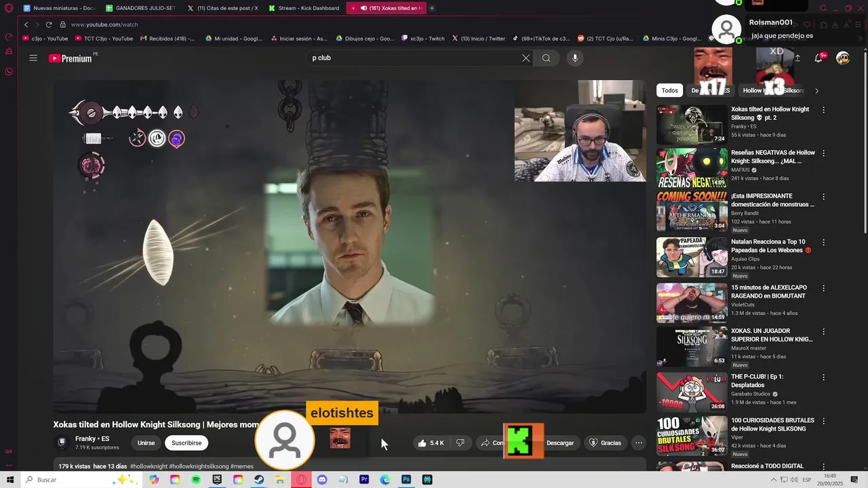Open the Franky - ES channel avatar
This screenshot has height=488, width=868.
pos(62,443)
